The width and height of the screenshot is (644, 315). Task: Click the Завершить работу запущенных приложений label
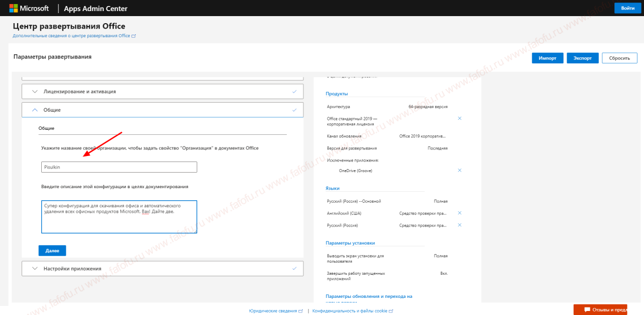pos(356,276)
